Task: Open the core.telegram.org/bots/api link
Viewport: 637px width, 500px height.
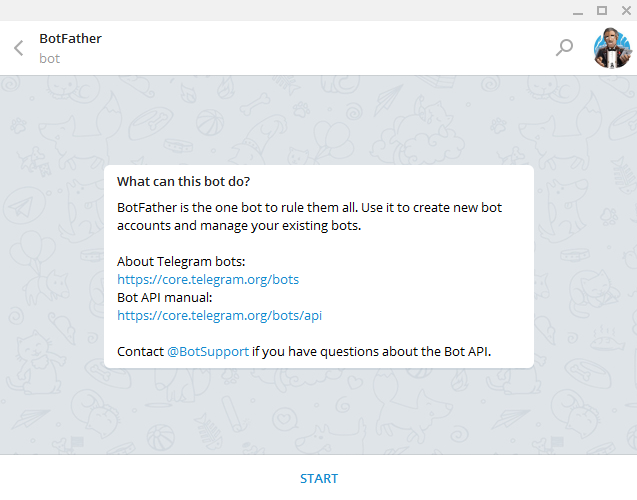Action: click(219, 316)
